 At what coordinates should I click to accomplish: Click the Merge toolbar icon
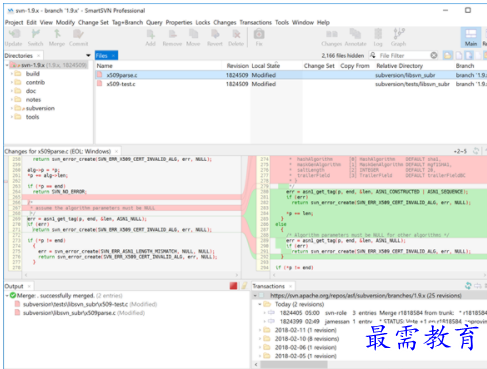(x=57, y=38)
